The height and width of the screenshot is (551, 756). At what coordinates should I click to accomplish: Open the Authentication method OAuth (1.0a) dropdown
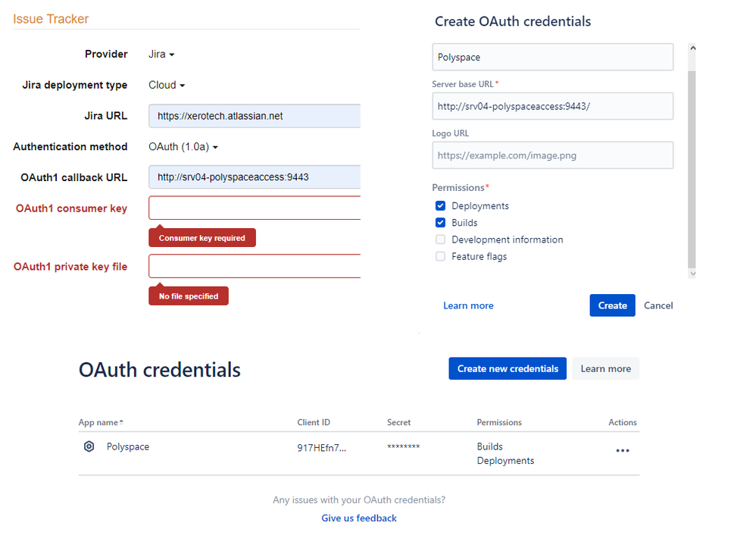tap(183, 147)
